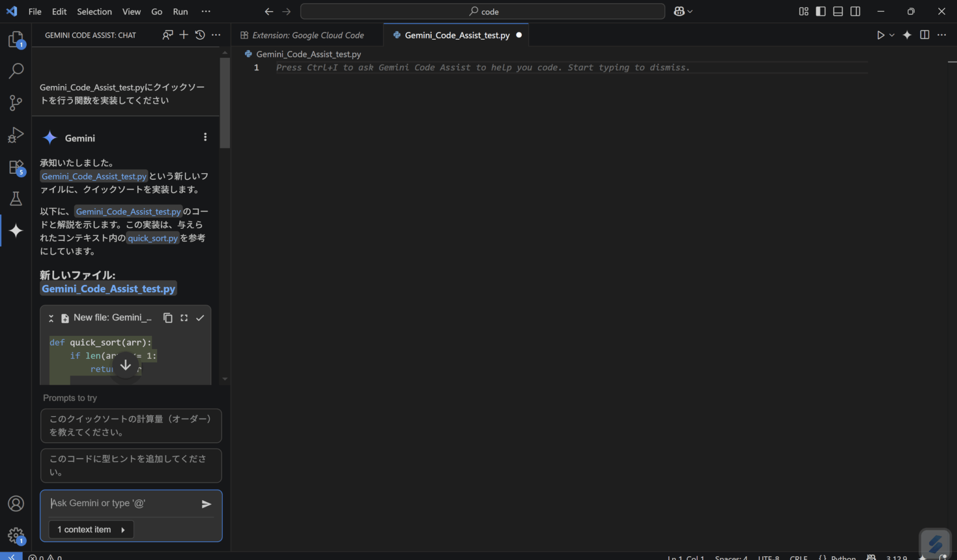Screen dimensions: 957x560
Task: Select the Gemini_Code_Assist_test.py editor tab
Action: click(457, 35)
